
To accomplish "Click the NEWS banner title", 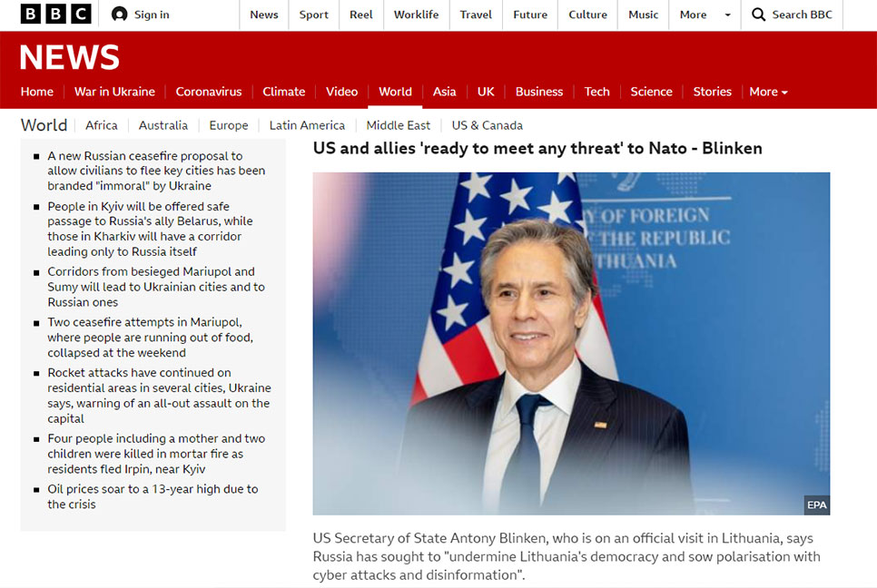I will click(x=70, y=57).
